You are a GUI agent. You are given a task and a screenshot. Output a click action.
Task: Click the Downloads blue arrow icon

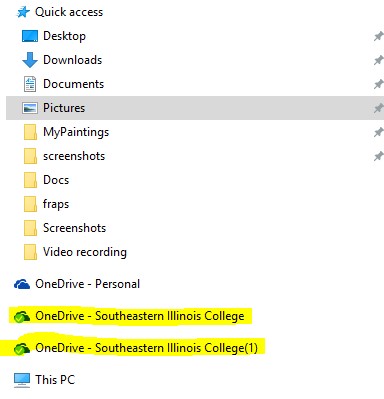tap(30, 60)
